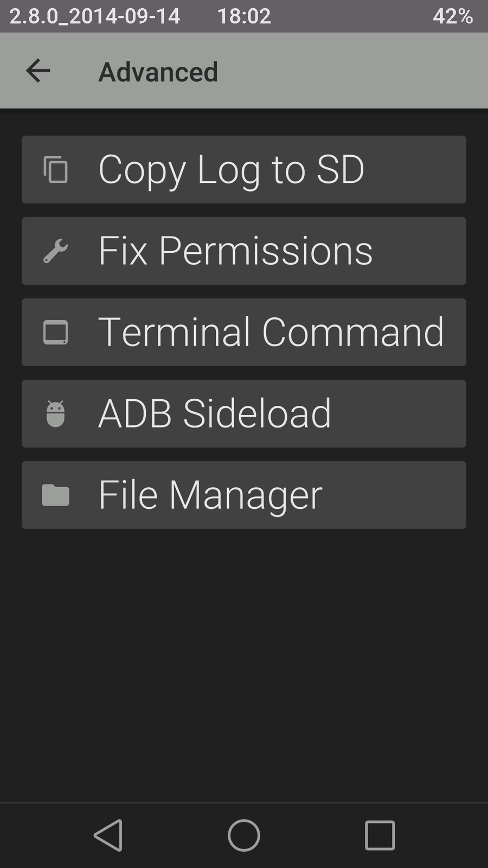Click the folder icon for File Manager
Image resolution: width=488 pixels, height=868 pixels.
pyautogui.click(x=55, y=495)
